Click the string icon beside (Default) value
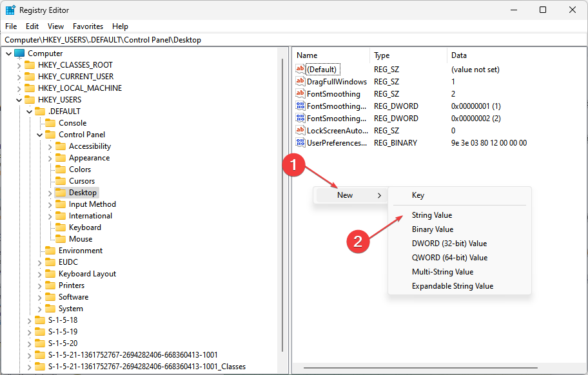The width and height of the screenshot is (588, 375). point(300,69)
